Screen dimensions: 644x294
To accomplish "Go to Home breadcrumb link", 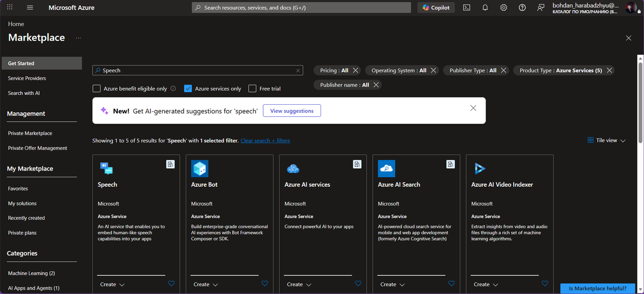I will click(16, 24).
